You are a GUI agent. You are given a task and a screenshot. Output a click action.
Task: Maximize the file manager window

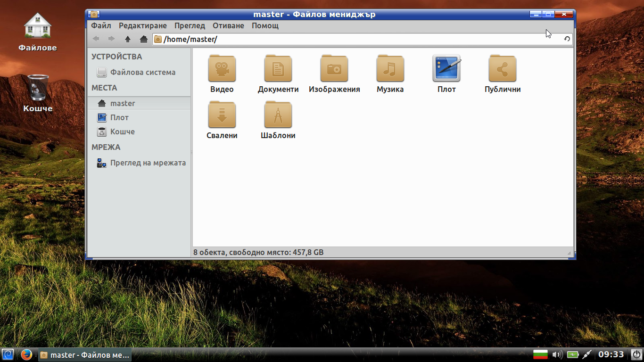548,14
